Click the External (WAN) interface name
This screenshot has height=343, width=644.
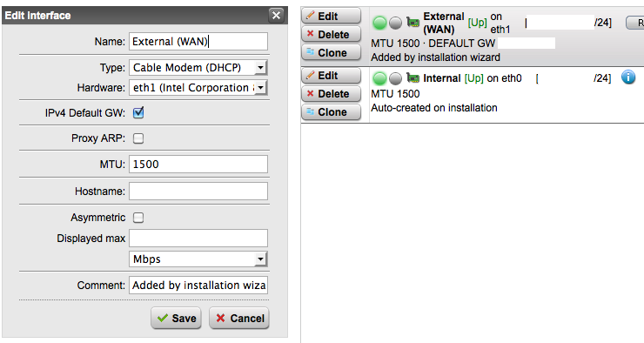click(x=444, y=23)
